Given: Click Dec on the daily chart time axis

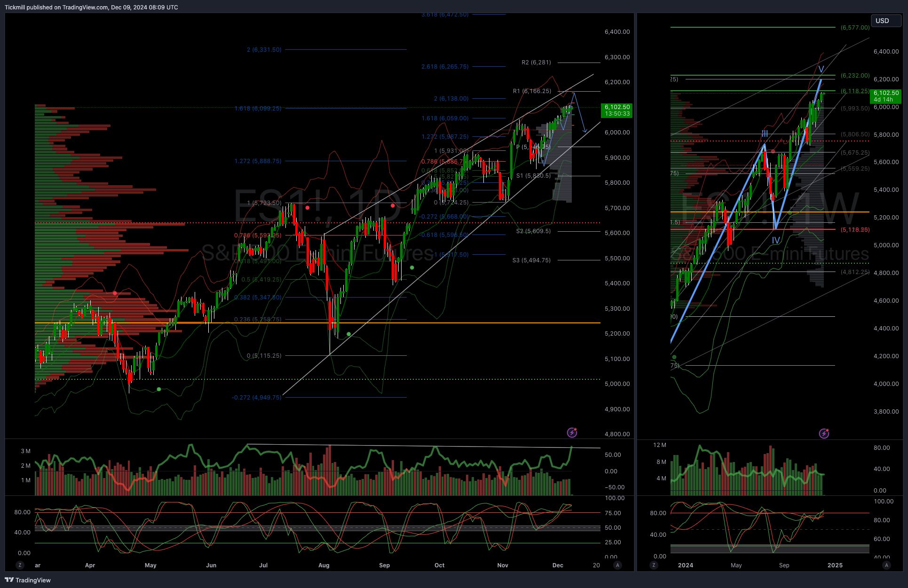Looking at the screenshot, I should [558, 565].
